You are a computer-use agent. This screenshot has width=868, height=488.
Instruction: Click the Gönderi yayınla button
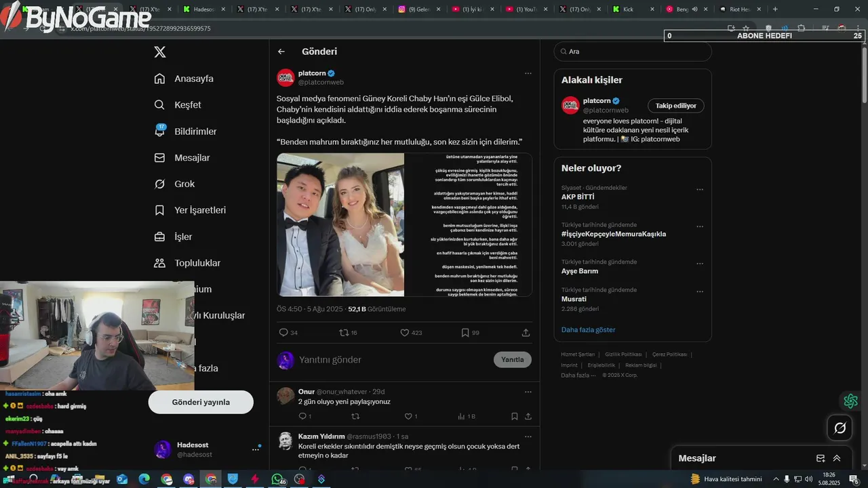pyautogui.click(x=201, y=402)
